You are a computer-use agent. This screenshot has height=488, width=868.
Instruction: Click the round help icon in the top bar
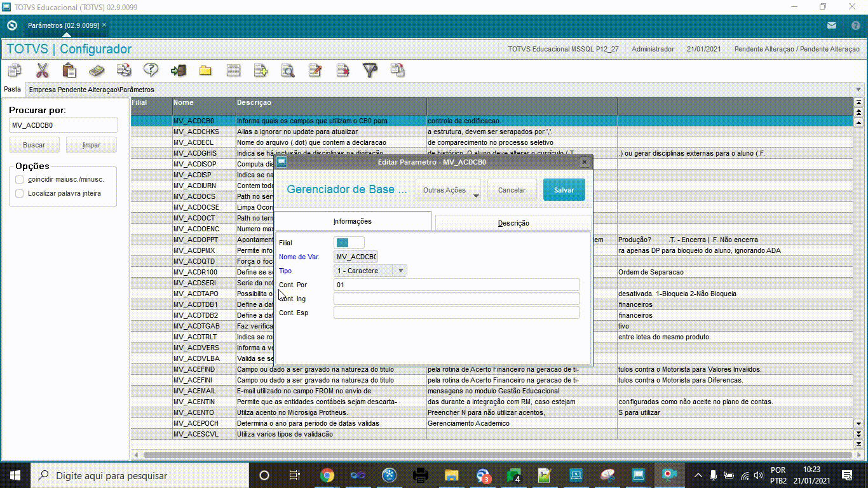coord(855,25)
